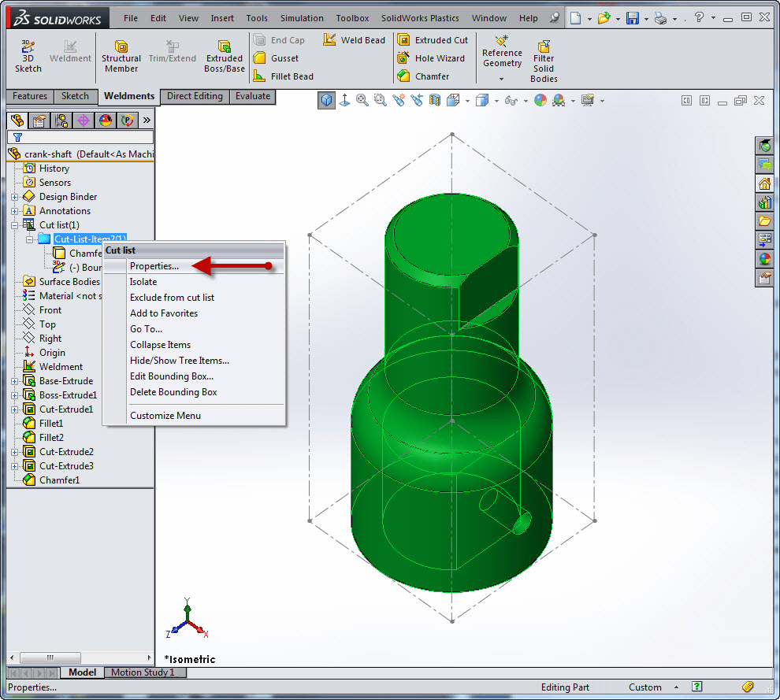The height and width of the screenshot is (700, 780).
Task: Choose Properties... from Cut list menu
Action: point(194,266)
